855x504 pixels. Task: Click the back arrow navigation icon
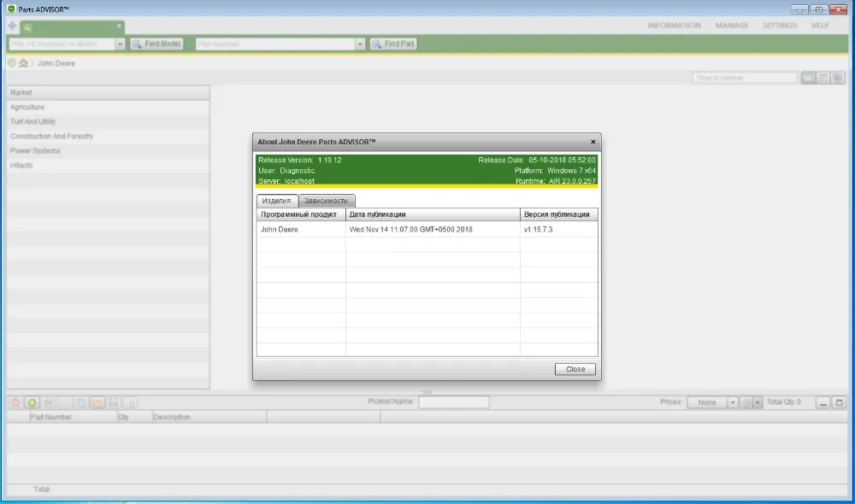12,62
